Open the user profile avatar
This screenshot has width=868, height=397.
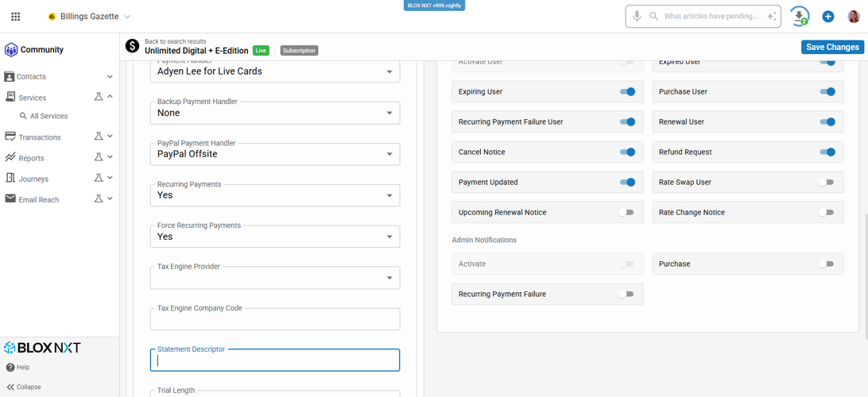853,17
